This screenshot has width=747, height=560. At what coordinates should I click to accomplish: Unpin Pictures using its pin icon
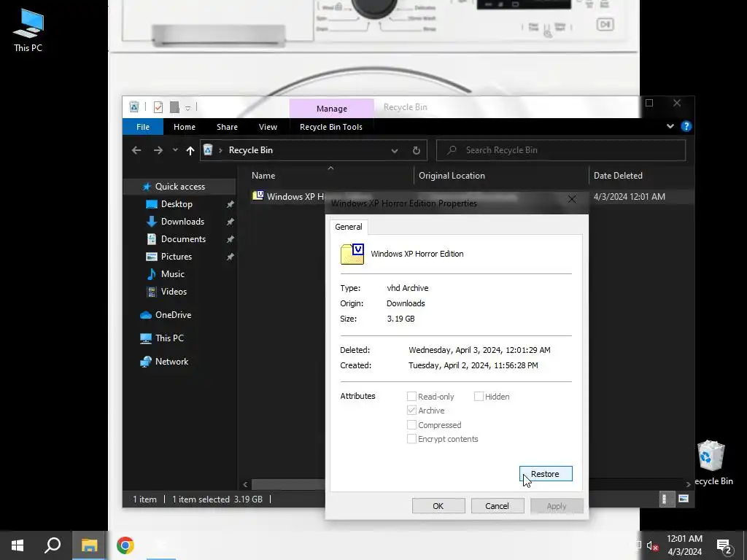point(230,257)
